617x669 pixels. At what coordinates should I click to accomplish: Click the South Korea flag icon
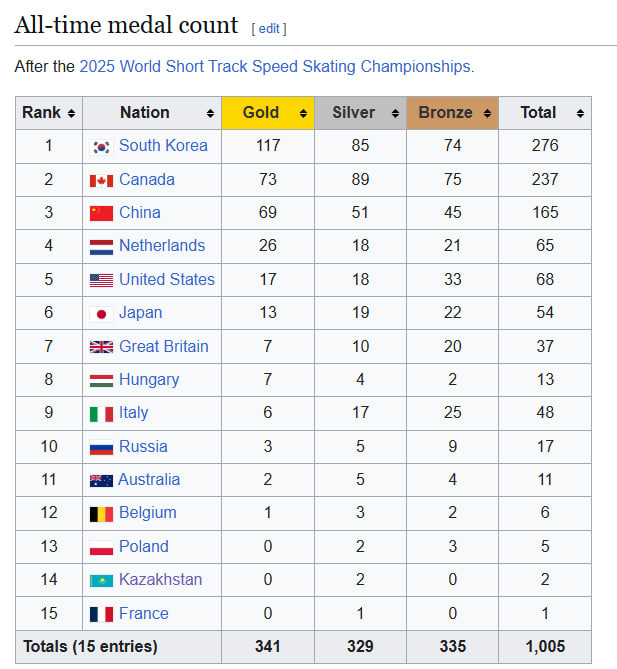pyautogui.click(x=101, y=147)
